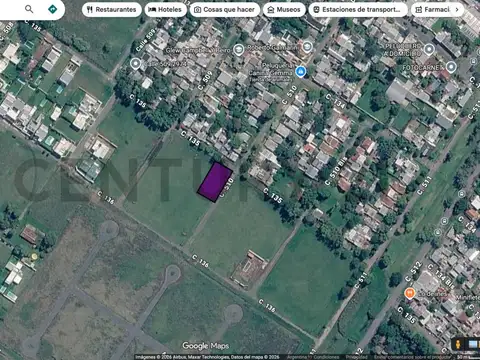Click the Calle 509 1974 address label

pos(166,63)
